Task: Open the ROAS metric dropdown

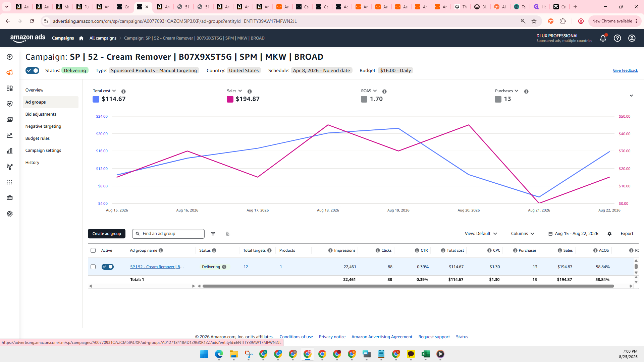Action: (x=369, y=91)
